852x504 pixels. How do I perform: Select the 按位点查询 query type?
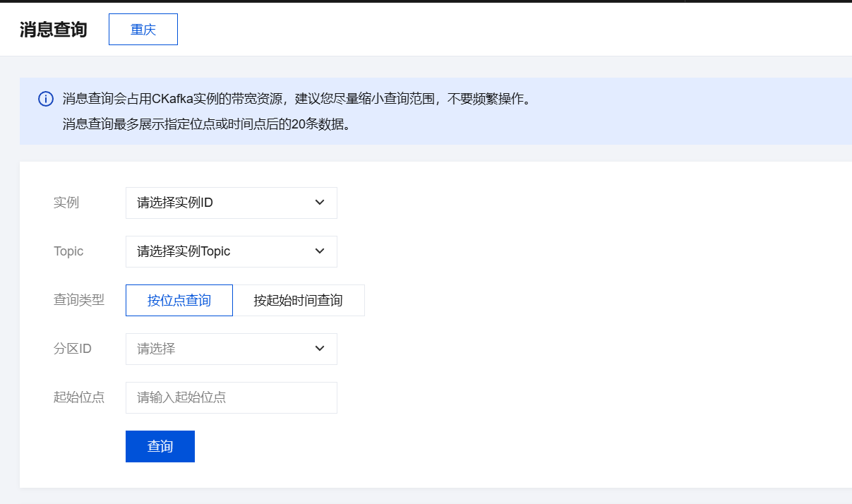pos(179,300)
